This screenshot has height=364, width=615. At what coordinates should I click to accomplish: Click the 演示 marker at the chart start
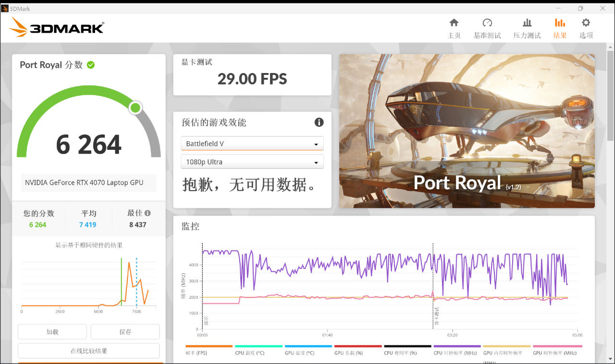(x=203, y=286)
